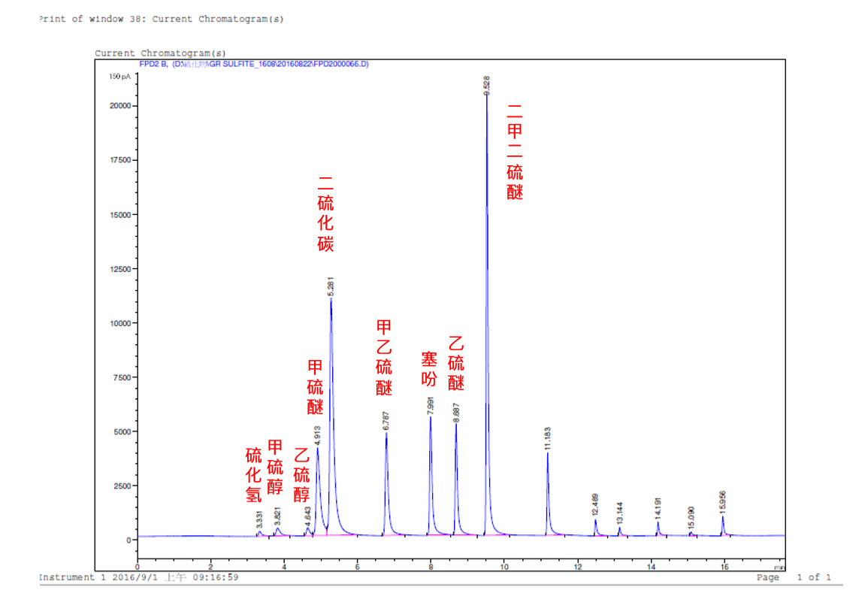Select the 塞吩 annotation
This screenshot has width=868, height=599.
click(429, 369)
